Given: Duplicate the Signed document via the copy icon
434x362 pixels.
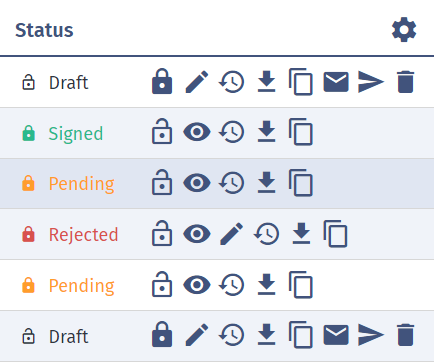Looking at the screenshot, I should click(x=301, y=132).
